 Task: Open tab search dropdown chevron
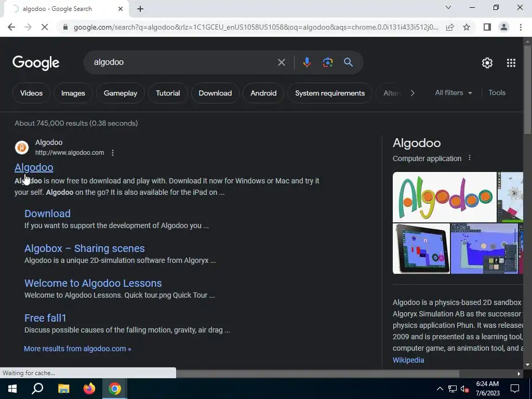(x=448, y=7)
